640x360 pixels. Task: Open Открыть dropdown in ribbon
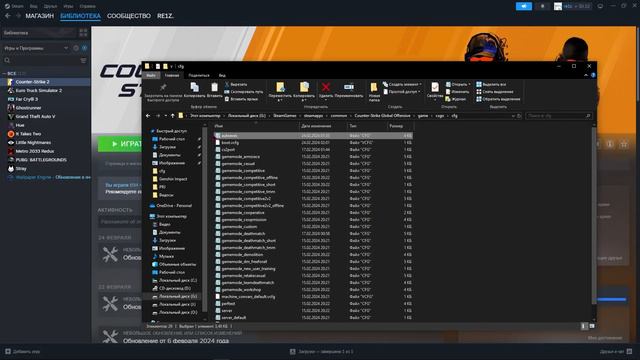pyautogui.click(x=458, y=84)
